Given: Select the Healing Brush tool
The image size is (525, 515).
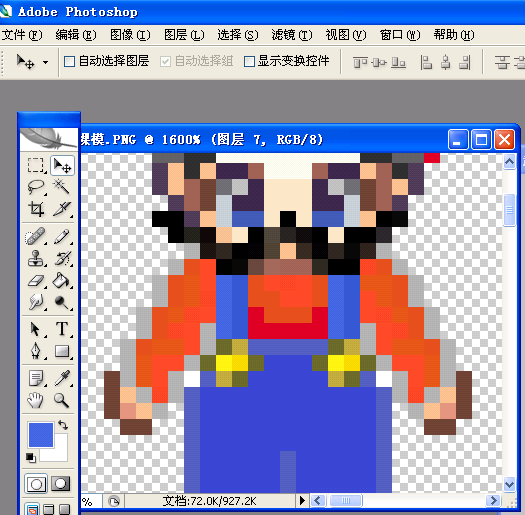Looking at the screenshot, I should click(x=35, y=236).
